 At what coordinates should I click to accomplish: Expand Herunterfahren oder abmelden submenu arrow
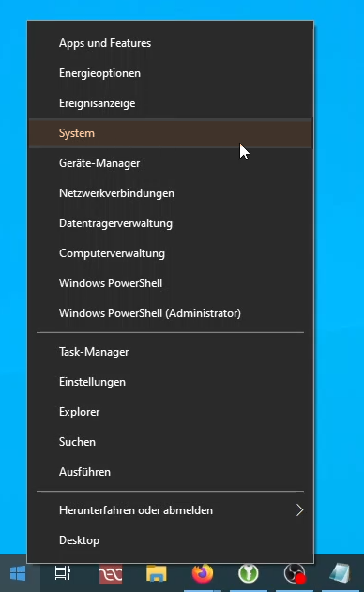300,510
